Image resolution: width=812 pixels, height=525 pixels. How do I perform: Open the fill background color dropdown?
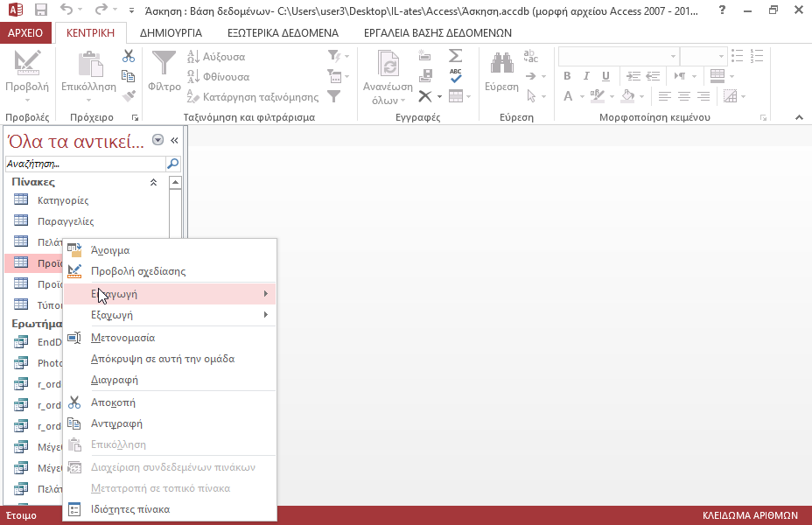click(641, 97)
